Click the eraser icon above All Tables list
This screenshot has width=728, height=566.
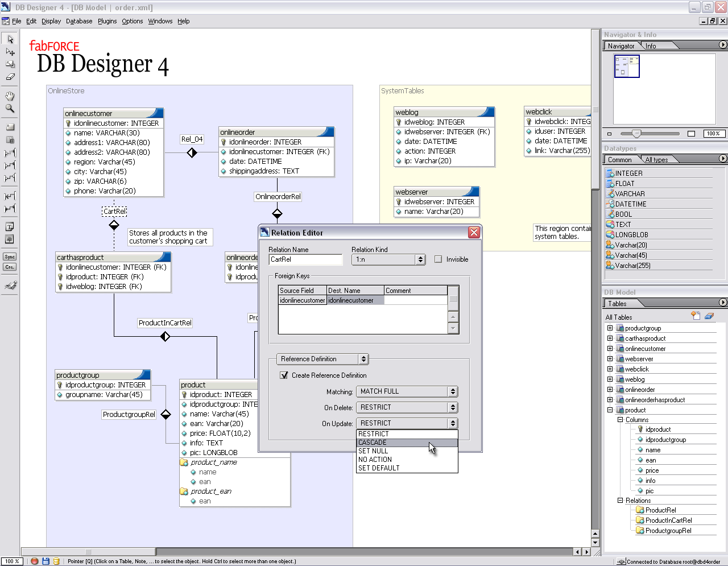tap(709, 316)
